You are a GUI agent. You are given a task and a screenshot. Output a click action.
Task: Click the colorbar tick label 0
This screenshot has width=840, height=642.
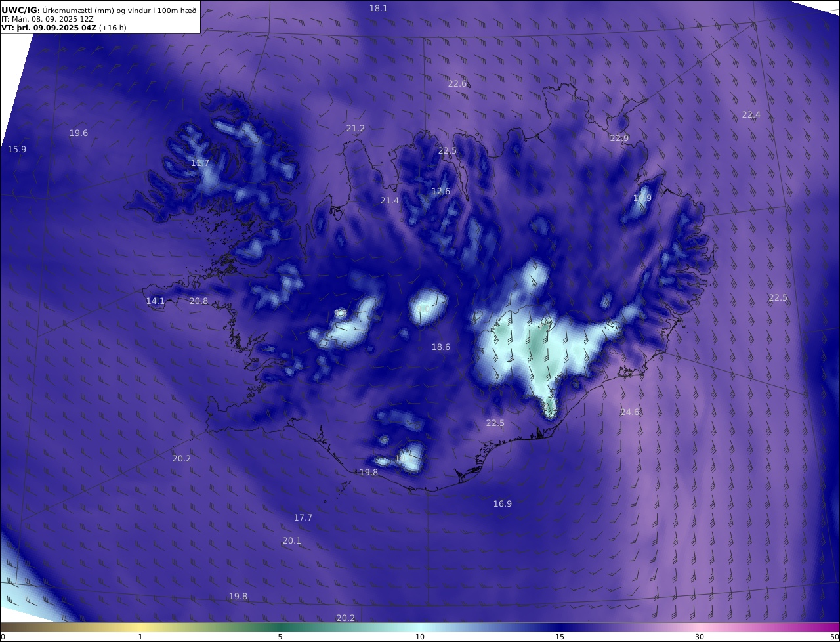[3, 637]
